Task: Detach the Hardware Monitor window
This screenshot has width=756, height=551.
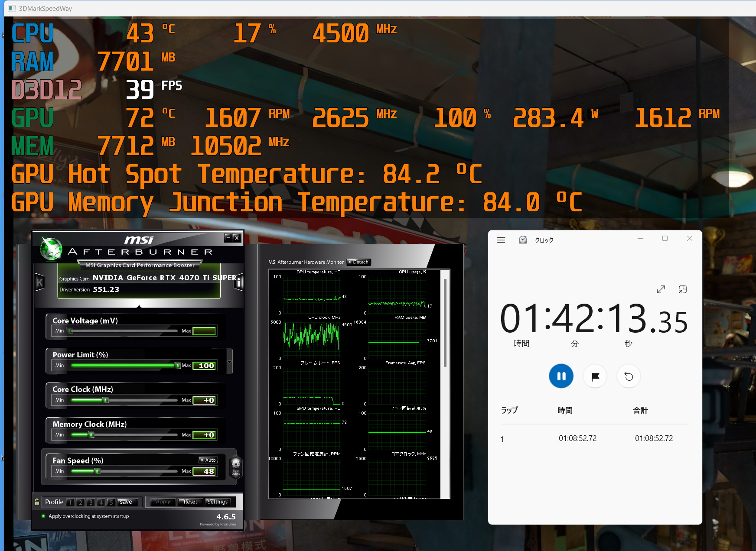Action: click(358, 262)
